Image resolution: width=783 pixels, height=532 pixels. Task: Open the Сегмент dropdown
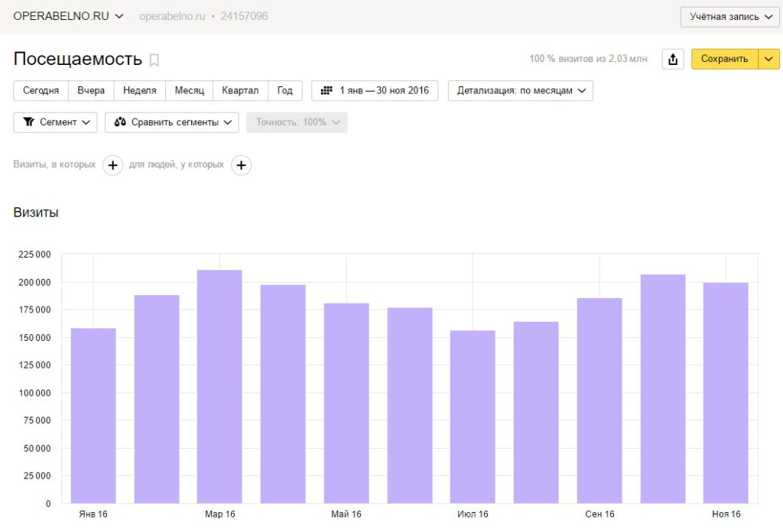coord(55,122)
